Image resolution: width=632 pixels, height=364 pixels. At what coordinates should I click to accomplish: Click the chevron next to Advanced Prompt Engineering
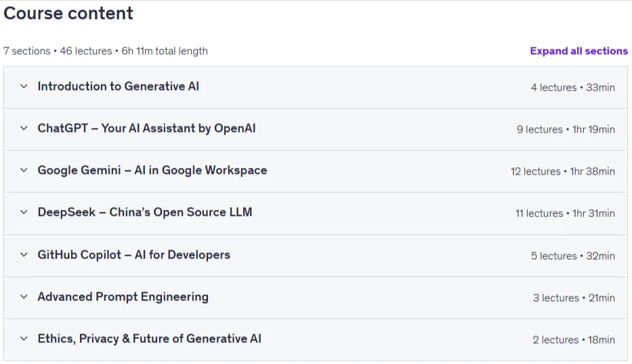pyautogui.click(x=24, y=297)
